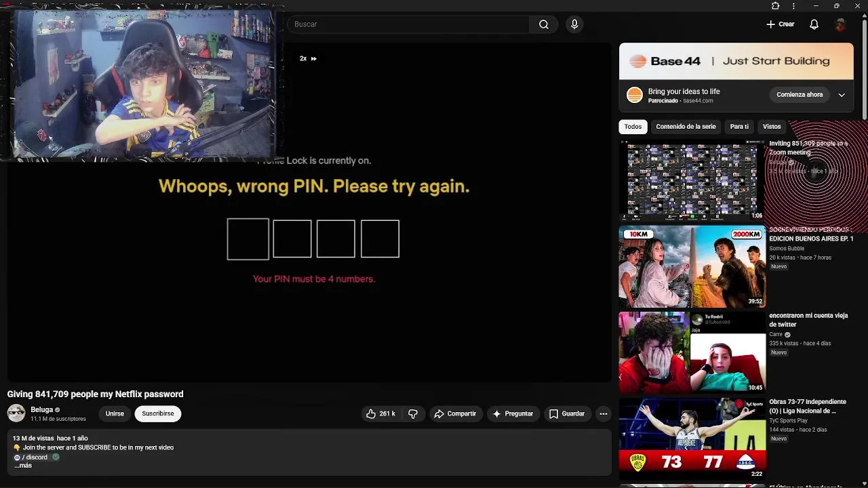Like the video with thumbs up
Image resolution: width=868 pixels, height=488 pixels.
click(x=381, y=413)
